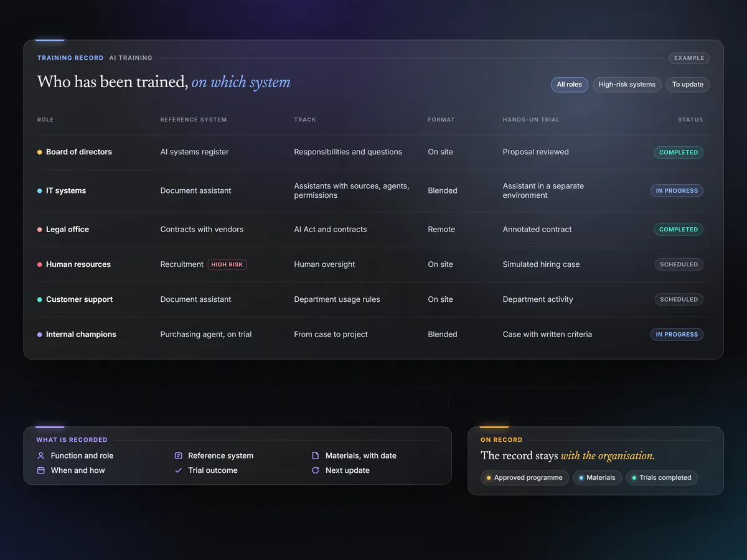Click the From case to project track
Image resolution: width=747 pixels, height=560 pixels.
pyautogui.click(x=331, y=334)
